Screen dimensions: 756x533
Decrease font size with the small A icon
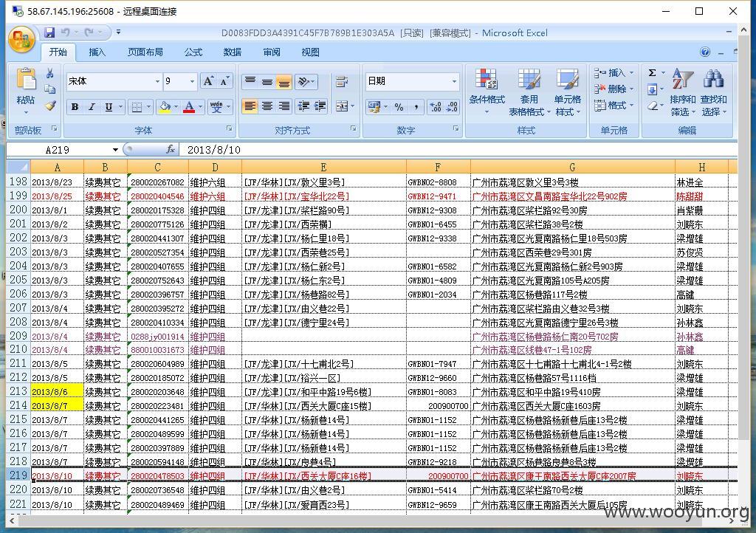224,81
